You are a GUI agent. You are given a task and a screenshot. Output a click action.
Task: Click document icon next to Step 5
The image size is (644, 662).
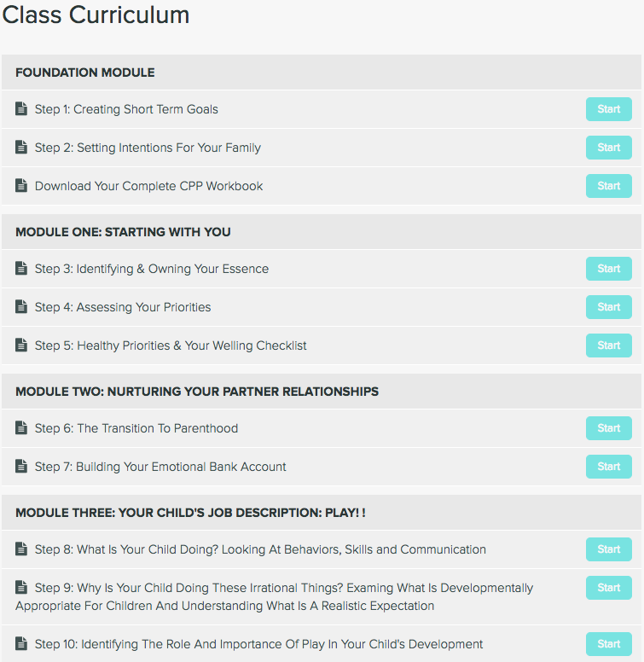pos(21,345)
